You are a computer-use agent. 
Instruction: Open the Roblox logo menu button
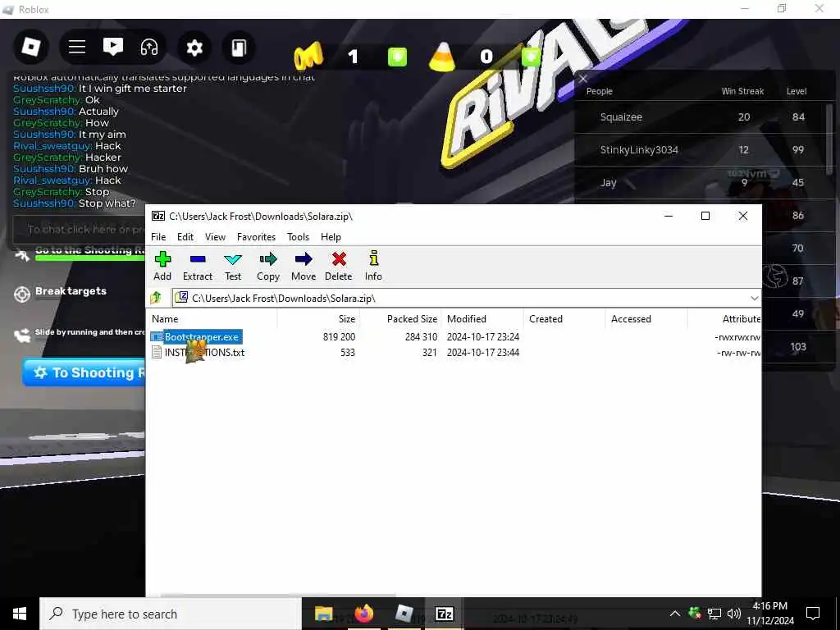click(x=31, y=47)
